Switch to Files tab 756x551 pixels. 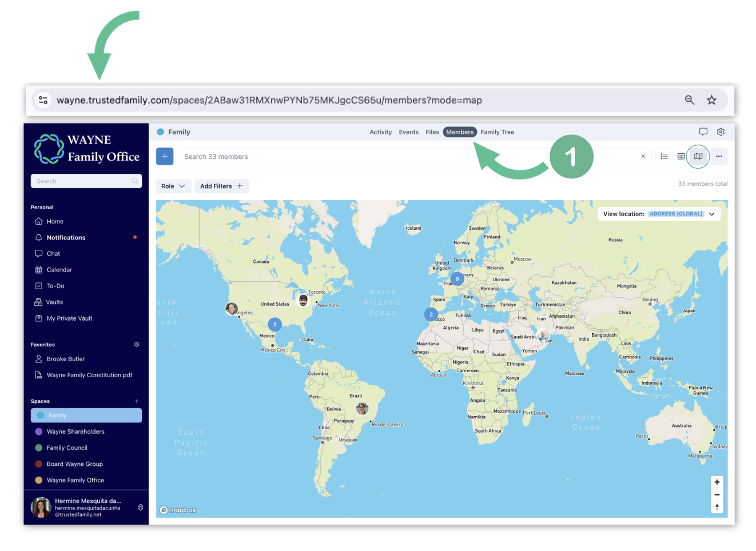[432, 132]
